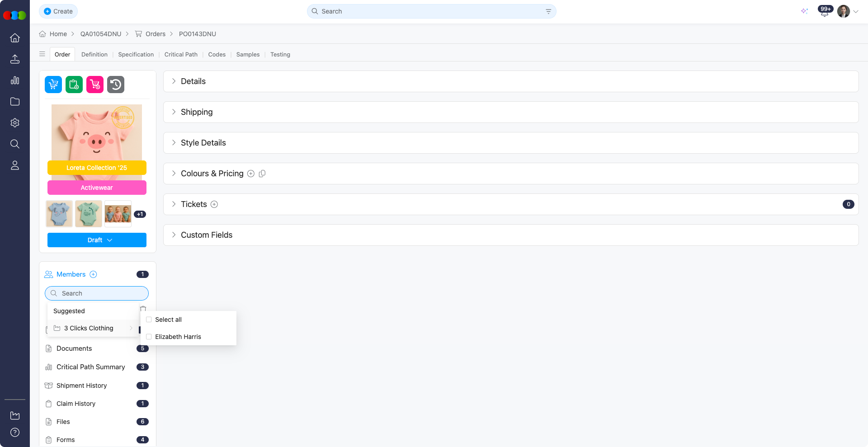The image size is (868, 447).
Task: Switch to the Critical Path tab
Action: click(181, 54)
